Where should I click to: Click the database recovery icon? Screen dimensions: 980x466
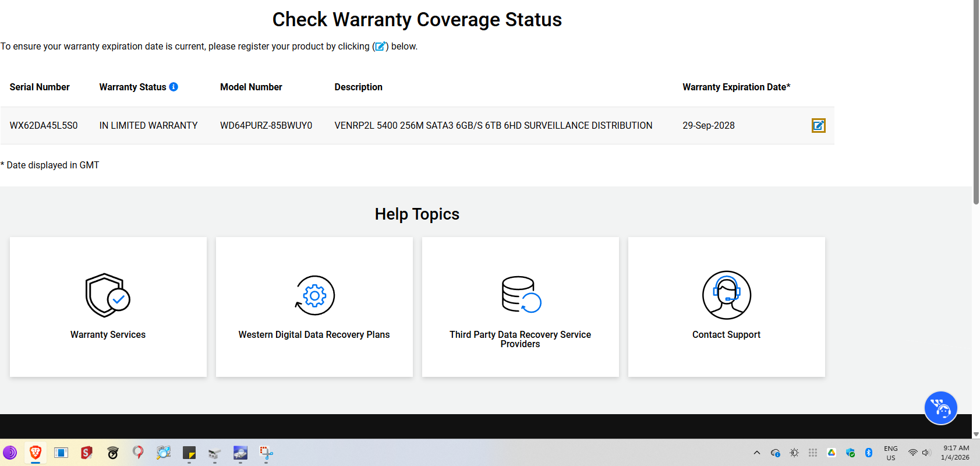(521, 295)
